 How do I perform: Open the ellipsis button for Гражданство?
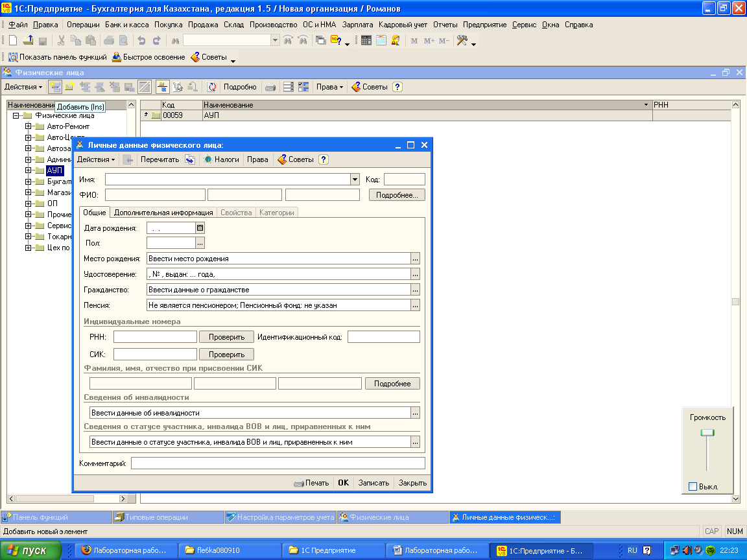point(416,290)
